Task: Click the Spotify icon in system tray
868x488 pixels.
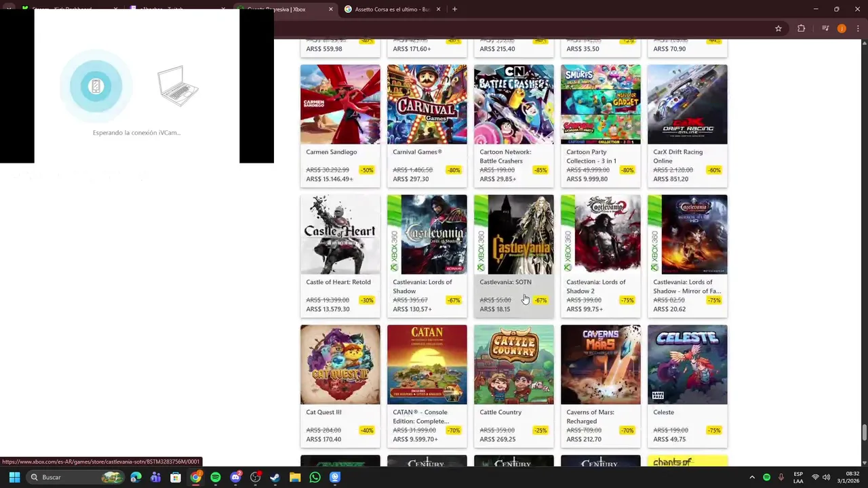Action: [x=767, y=477]
